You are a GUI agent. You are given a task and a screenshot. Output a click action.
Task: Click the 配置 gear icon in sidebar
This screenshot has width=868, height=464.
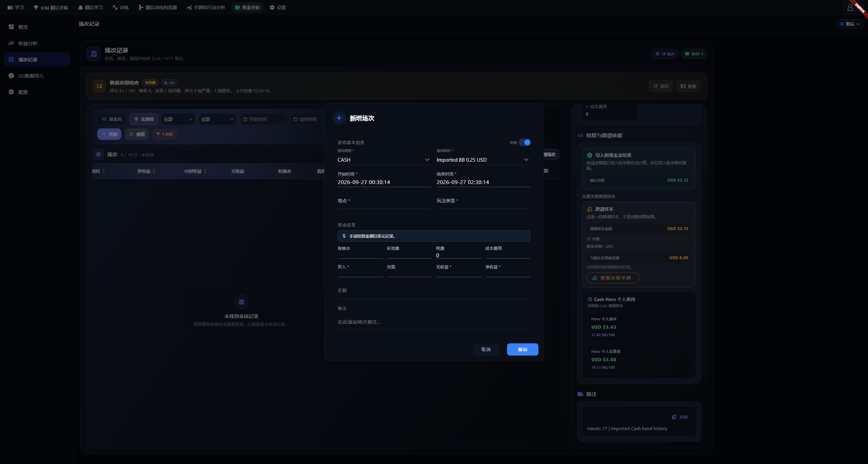click(x=11, y=92)
